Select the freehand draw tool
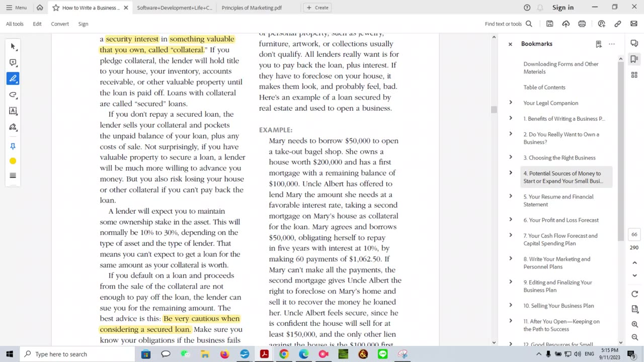 point(13,95)
